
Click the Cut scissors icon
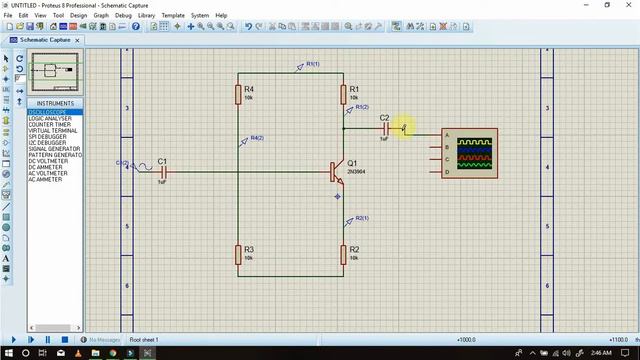click(272, 27)
